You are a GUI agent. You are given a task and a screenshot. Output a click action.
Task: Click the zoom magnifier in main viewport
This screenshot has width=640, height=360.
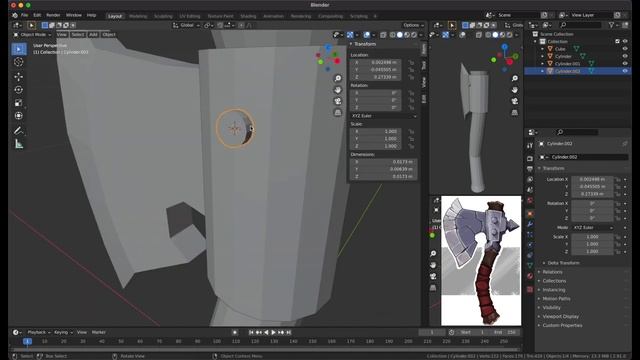(338, 78)
